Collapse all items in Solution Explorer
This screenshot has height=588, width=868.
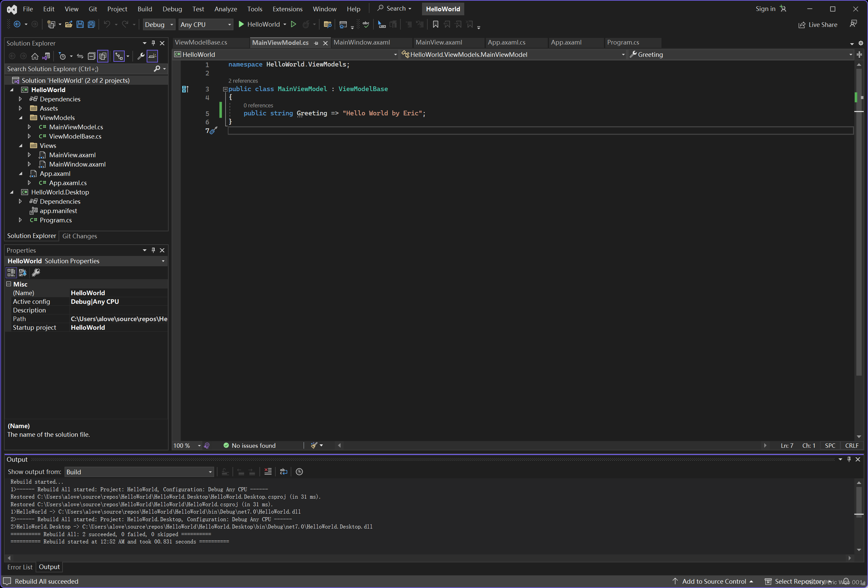(x=91, y=56)
